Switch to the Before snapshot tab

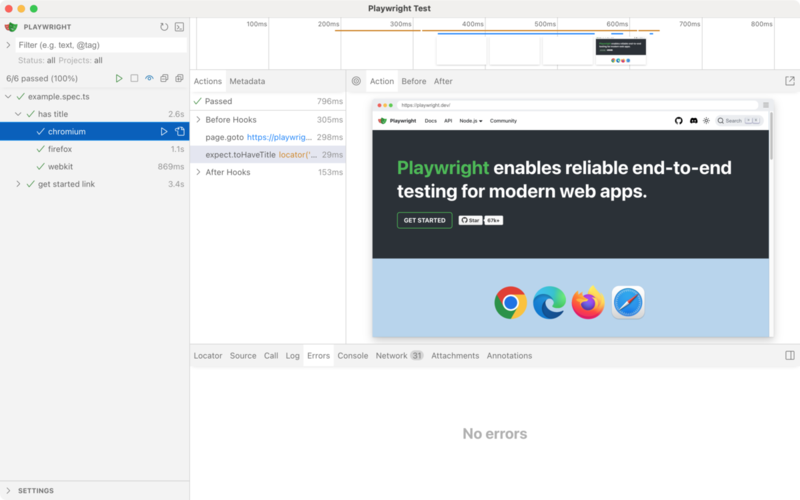[x=413, y=81]
